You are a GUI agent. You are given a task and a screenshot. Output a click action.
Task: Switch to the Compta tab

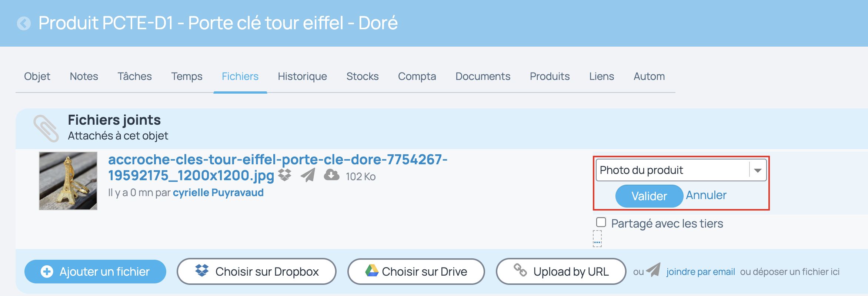click(x=417, y=77)
